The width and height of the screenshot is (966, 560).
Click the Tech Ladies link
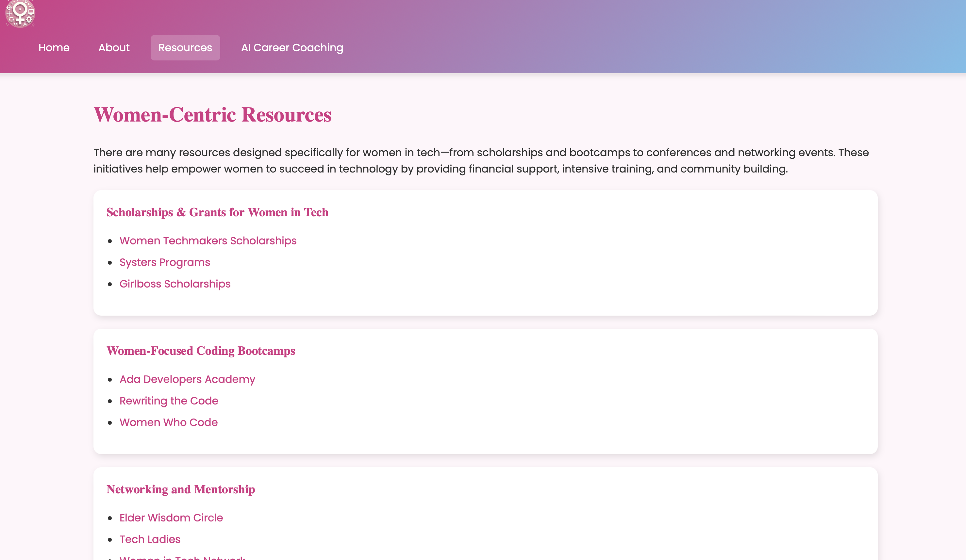pyautogui.click(x=150, y=539)
